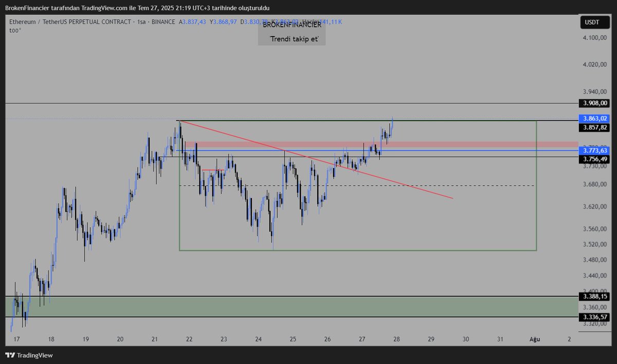The height and width of the screenshot is (364, 617).
Task: Toggle the USDT currency display
Action: (x=594, y=22)
